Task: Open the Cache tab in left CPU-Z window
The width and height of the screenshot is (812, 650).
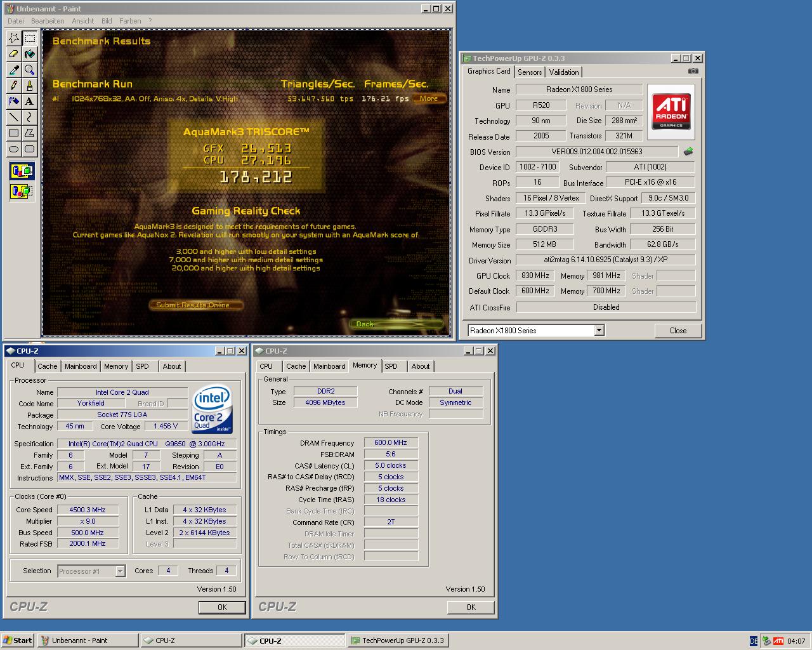Action: [47, 366]
